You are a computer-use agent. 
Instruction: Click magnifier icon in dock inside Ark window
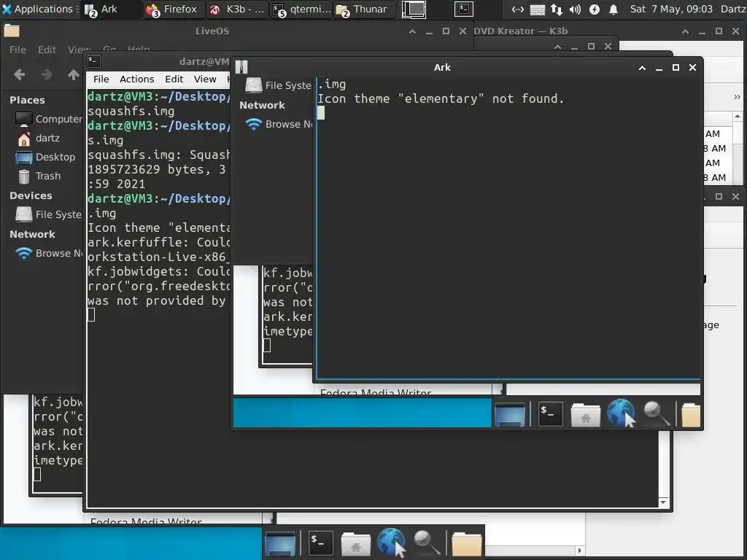657,414
